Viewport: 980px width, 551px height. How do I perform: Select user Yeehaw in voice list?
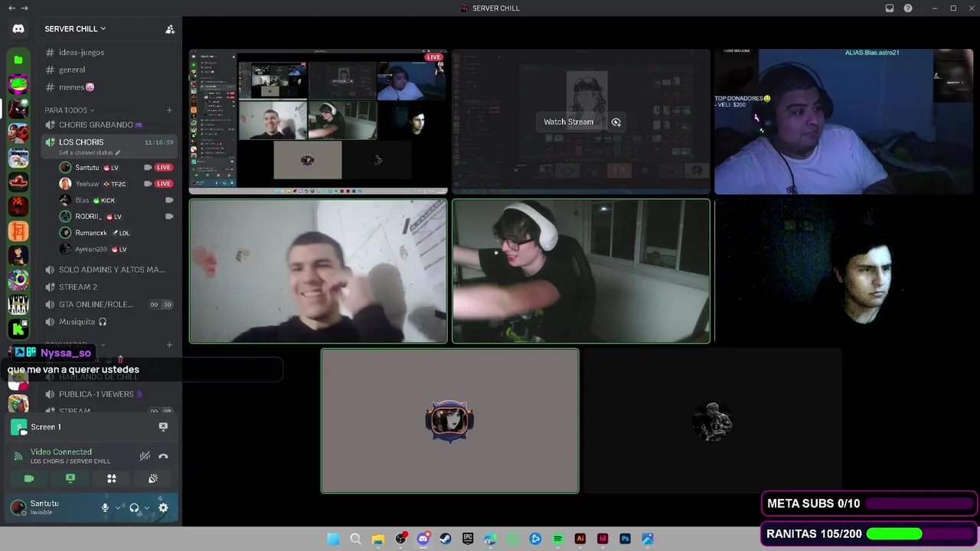click(116, 184)
